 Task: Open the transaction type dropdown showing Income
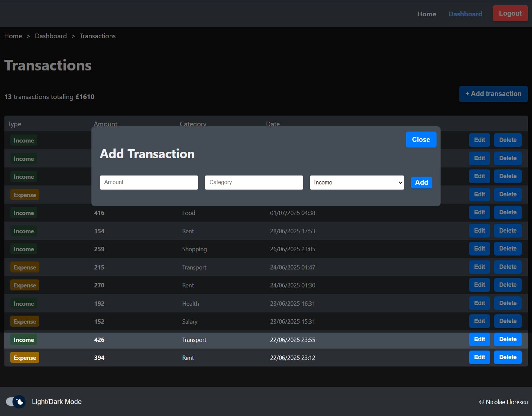click(x=357, y=182)
